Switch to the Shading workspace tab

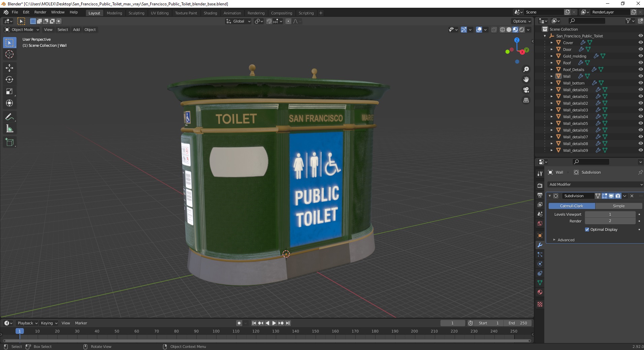[210, 13]
